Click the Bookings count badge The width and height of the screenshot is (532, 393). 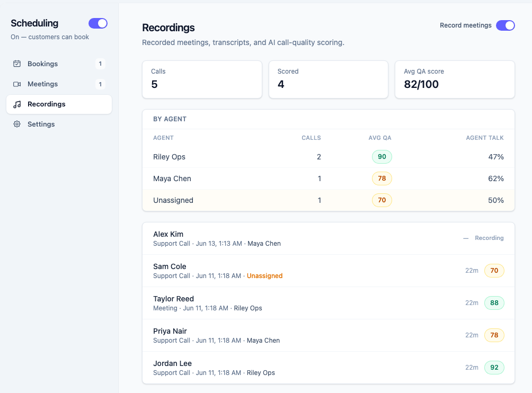point(100,64)
